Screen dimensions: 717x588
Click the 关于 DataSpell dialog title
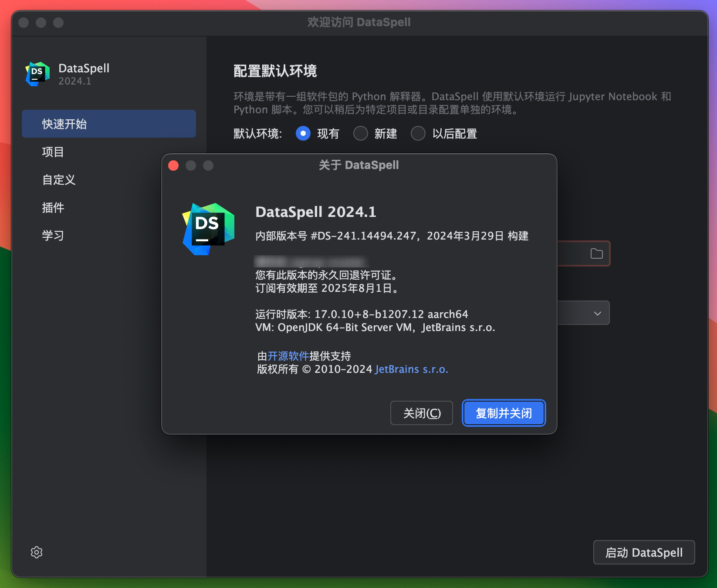(x=359, y=165)
